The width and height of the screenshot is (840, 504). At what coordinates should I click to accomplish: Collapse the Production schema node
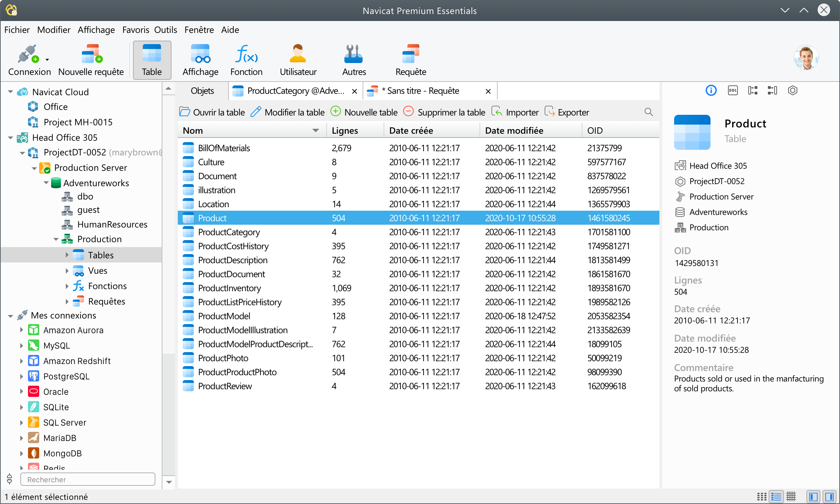pyautogui.click(x=56, y=239)
